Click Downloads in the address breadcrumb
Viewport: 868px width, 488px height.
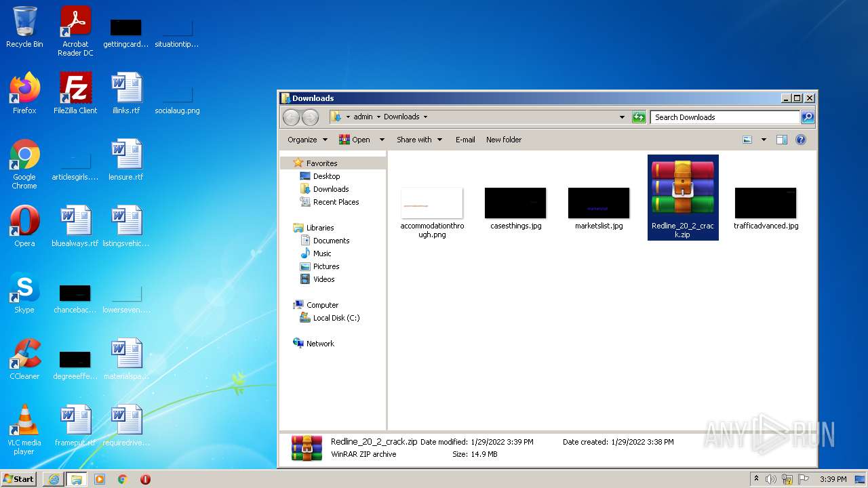click(401, 117)
